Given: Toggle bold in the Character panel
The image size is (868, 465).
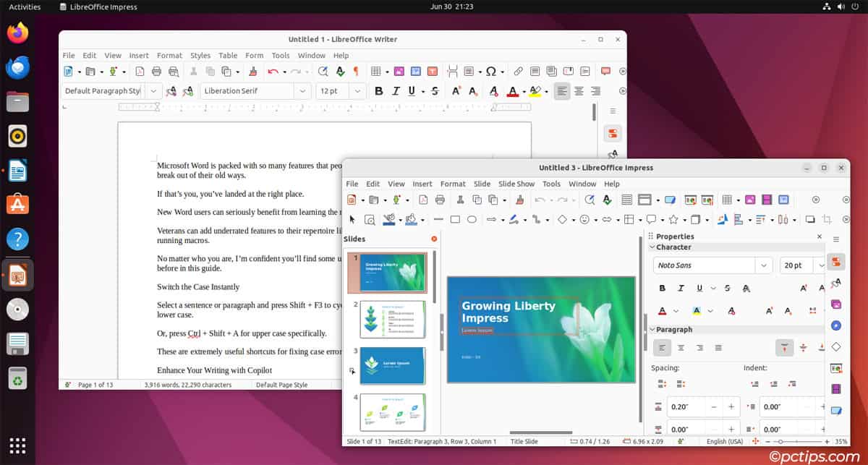Looking at the screenshot, I should click(x=662, y=287).
